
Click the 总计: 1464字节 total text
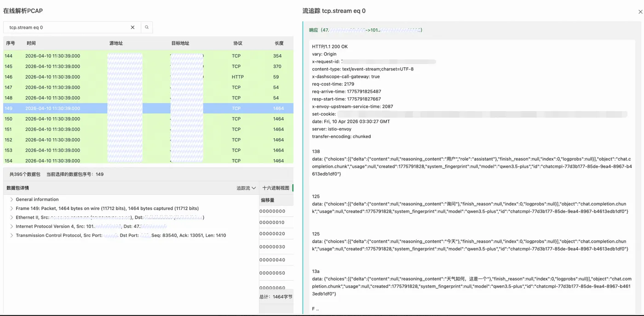276,297
